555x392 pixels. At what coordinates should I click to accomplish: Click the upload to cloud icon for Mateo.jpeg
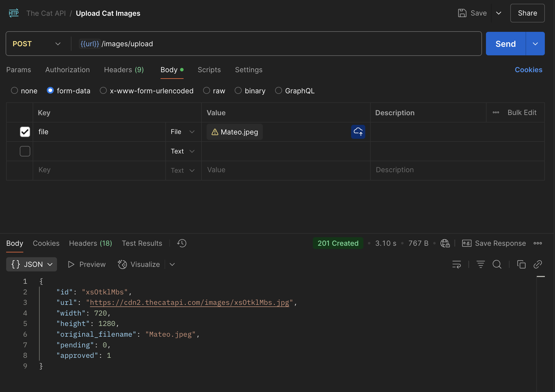[x=358, y=132]
